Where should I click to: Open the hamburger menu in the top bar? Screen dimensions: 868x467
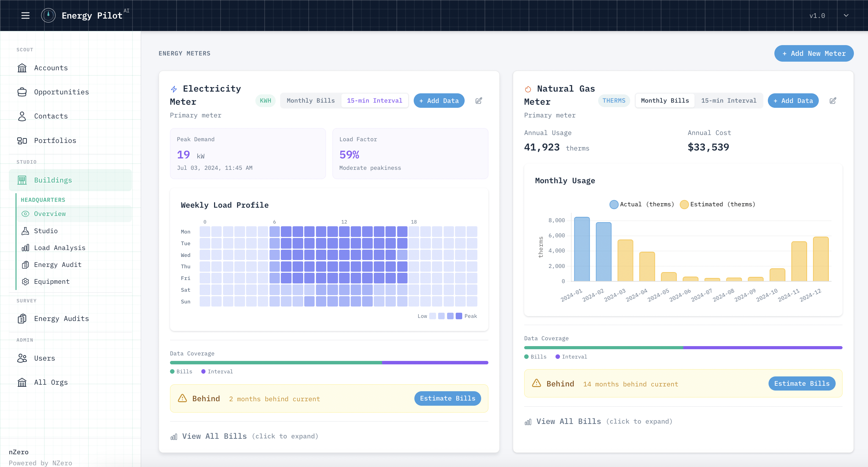(x=25, y=15)
